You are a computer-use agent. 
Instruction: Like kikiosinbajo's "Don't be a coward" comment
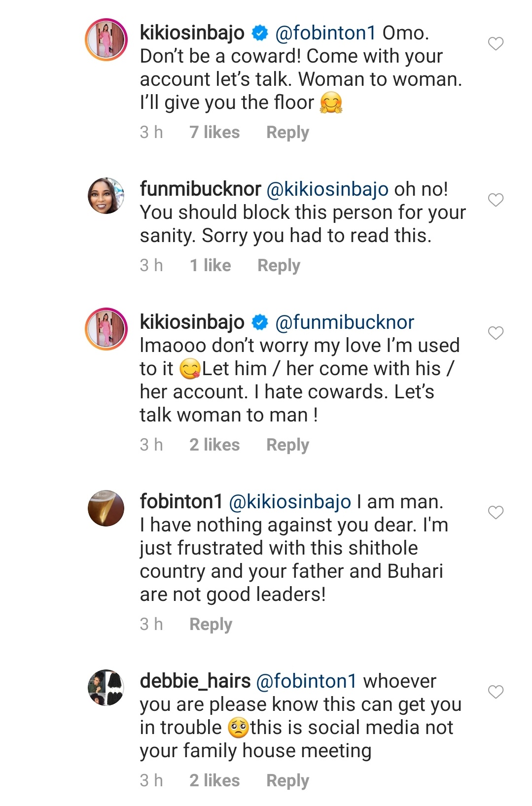point(496,44)
